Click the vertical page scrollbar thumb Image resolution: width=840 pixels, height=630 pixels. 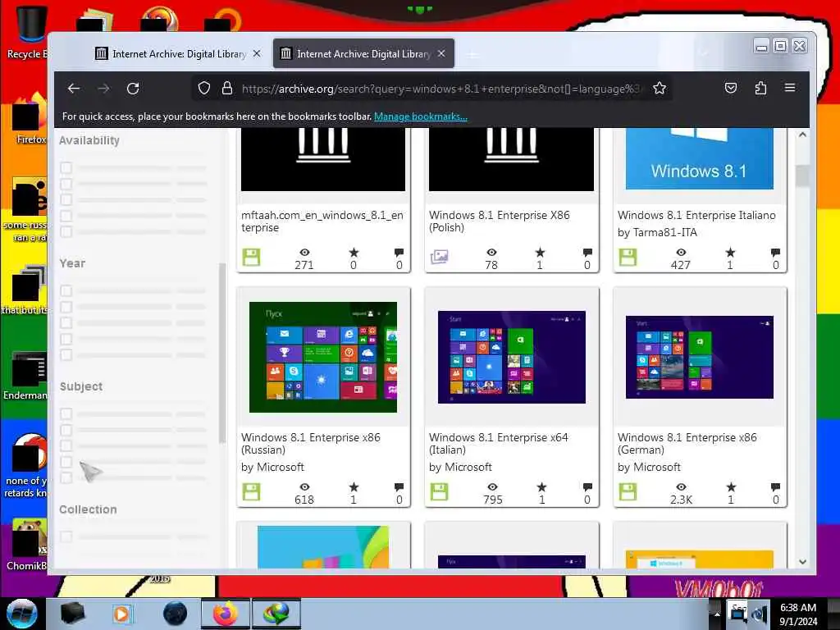point(802,176)
